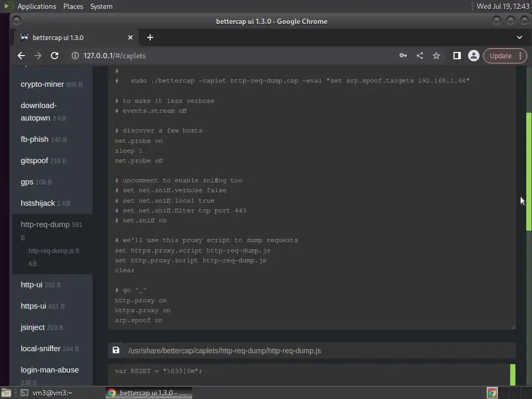Open a new browser tab
The height and width of the screenshot is (399, 532).
pyautogui.click(x=150, y=37)
